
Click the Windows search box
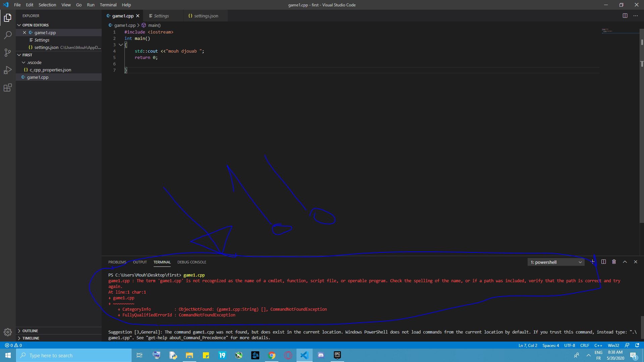click(x=74, y=355)
